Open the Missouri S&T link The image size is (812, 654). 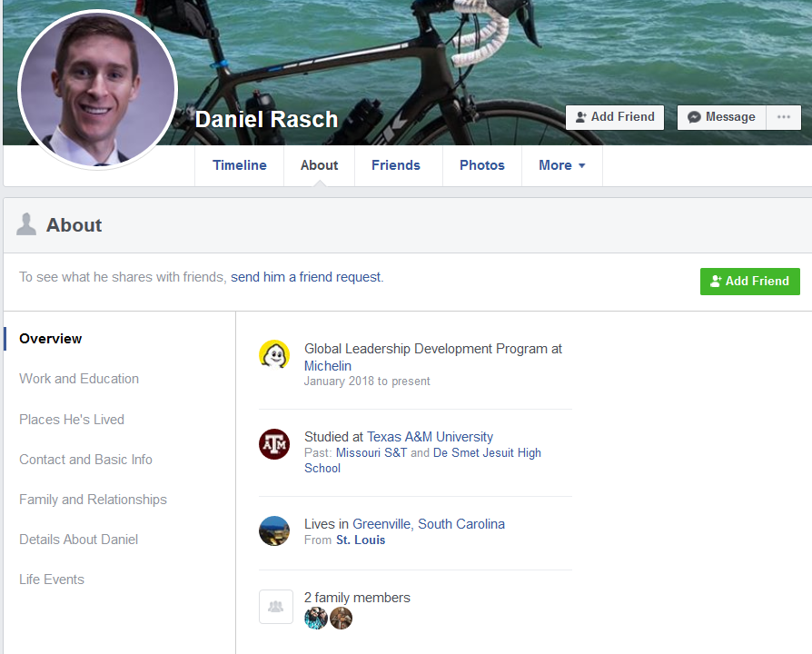tap(371, 452)
